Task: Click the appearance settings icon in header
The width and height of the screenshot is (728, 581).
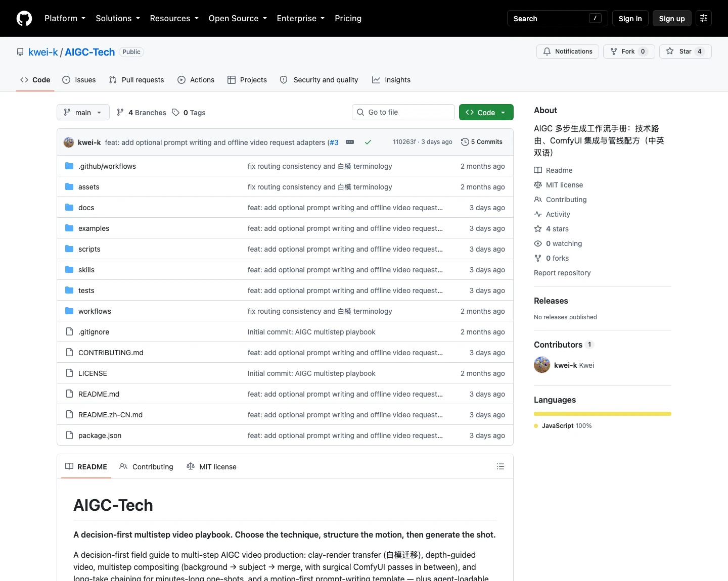Action: point(703,18)
